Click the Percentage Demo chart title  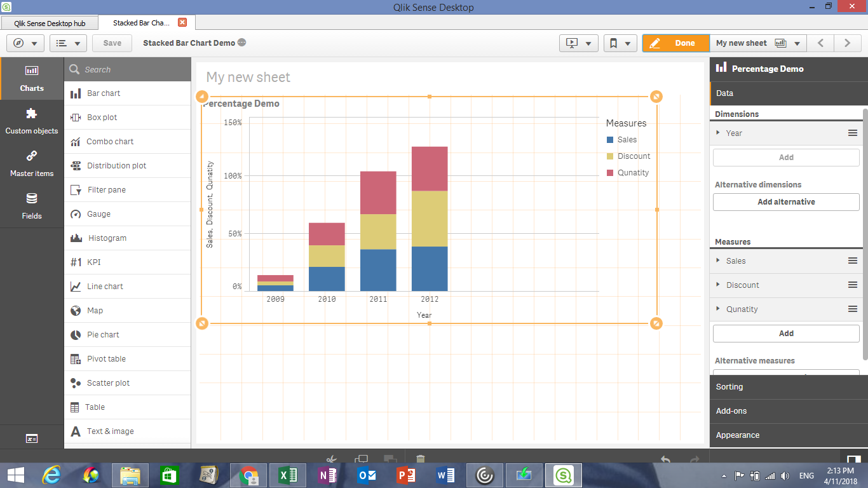click(241, 104)
